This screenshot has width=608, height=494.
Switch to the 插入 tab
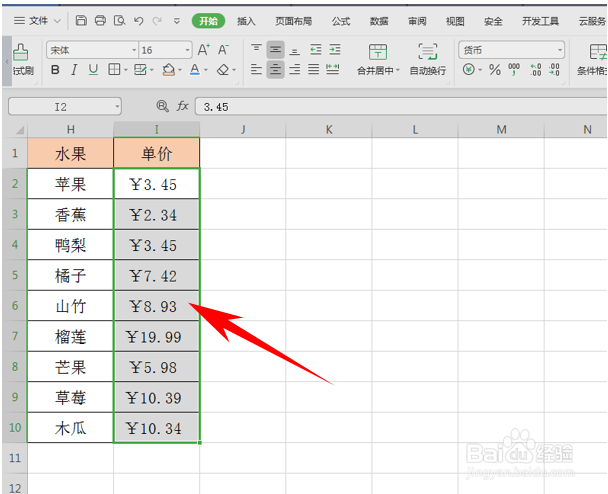point(246,21)
